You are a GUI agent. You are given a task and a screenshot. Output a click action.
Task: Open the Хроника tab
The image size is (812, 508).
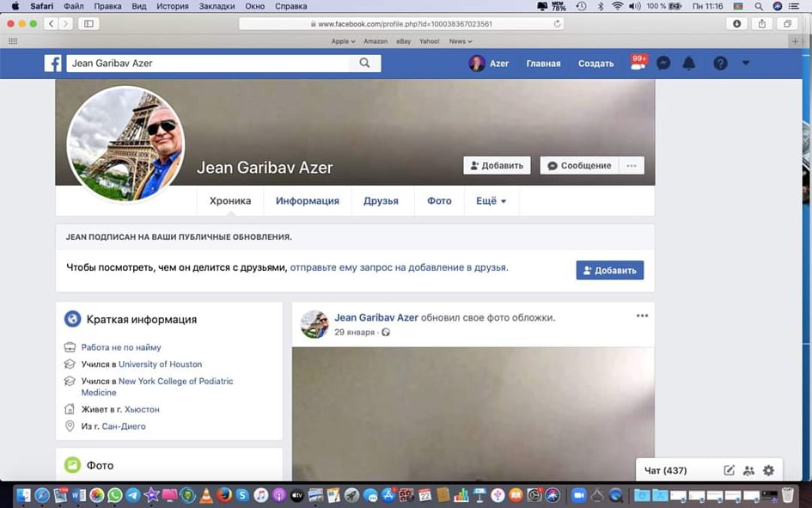click(230, 201)
